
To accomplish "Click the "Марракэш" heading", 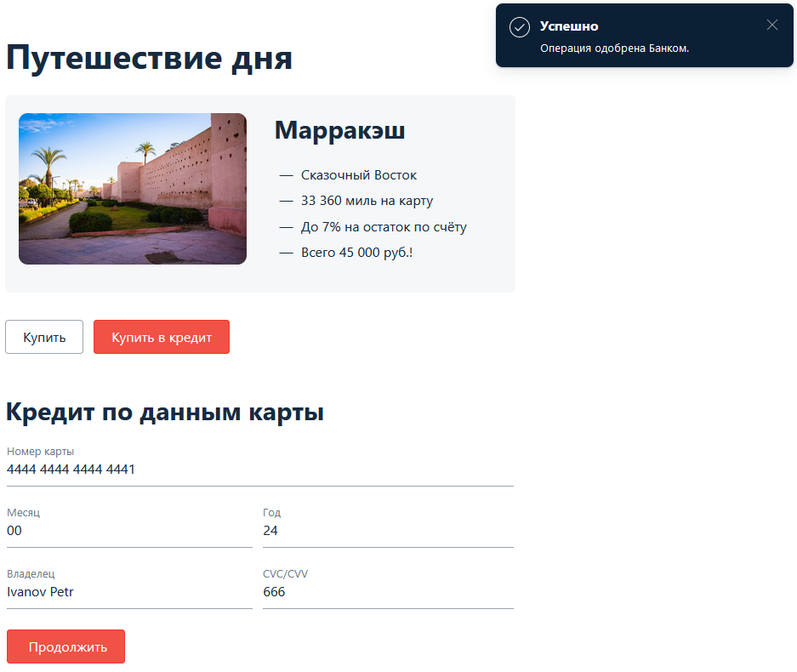I will (x=339, y=130).
